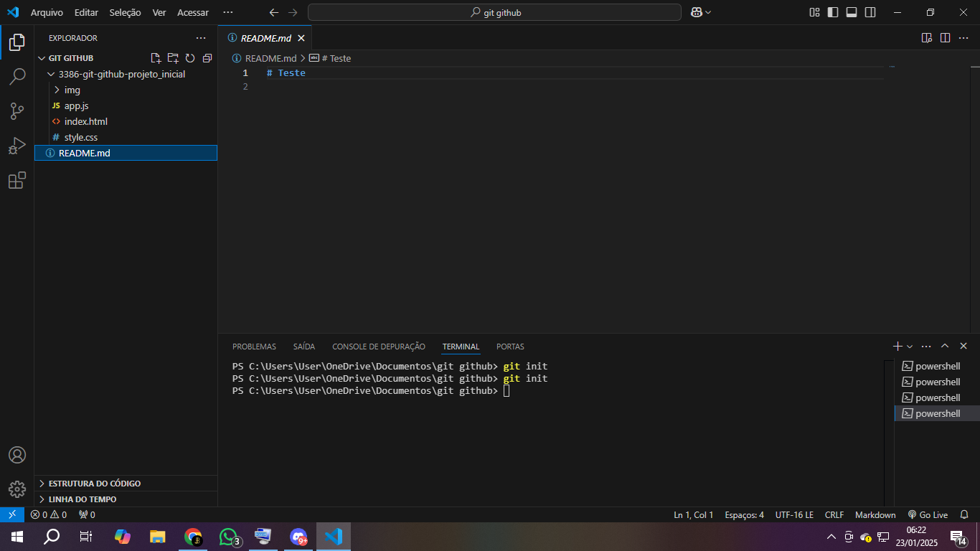Click Ln 1, Col 1 go to line

point(693,514)
